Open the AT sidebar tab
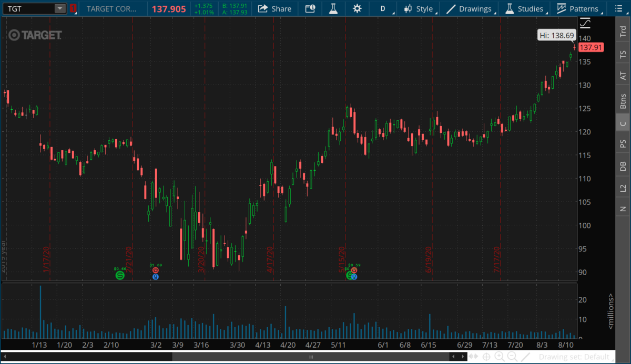This screenshot has width=631, height=364. coord(623,76)
